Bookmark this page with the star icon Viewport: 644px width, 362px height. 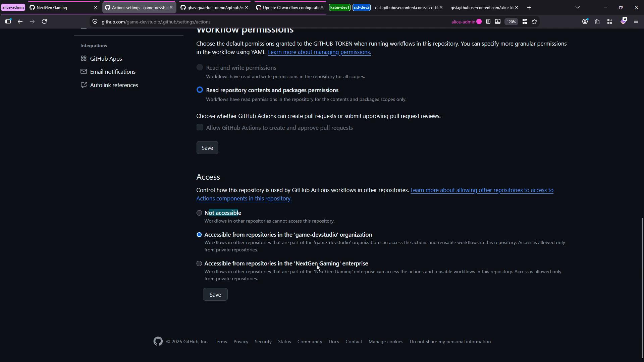[x=534, y=22]
